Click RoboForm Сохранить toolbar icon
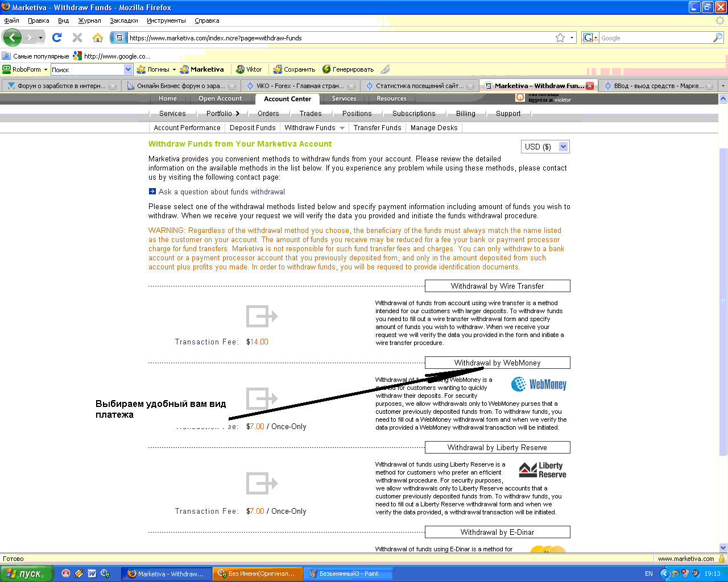The image size is (728, 582). [294, 69]
